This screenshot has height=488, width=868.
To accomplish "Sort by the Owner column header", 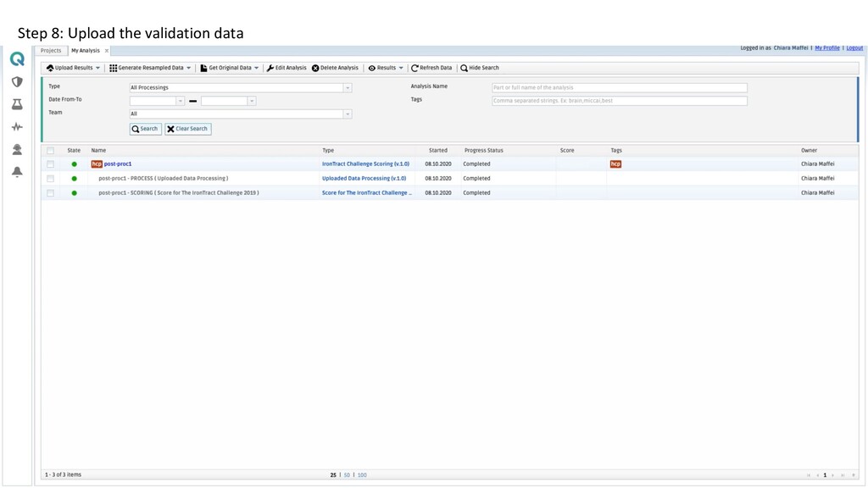I will pos(809,151).
